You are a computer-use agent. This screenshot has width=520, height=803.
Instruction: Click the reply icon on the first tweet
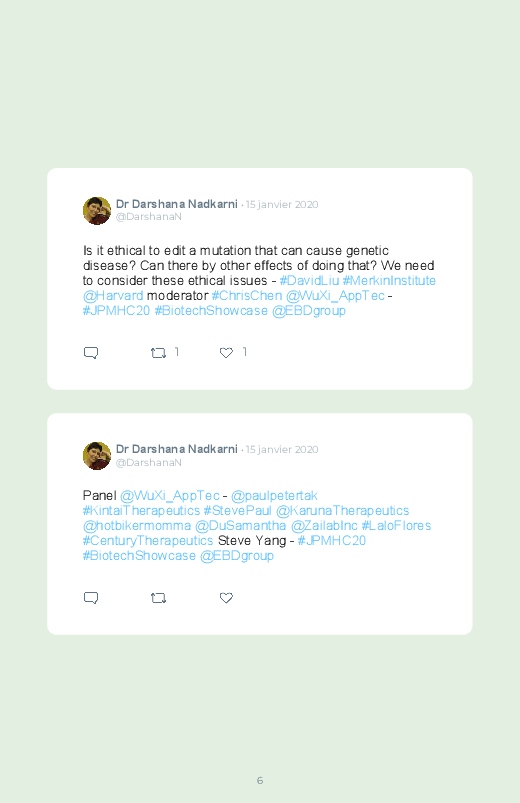[x=91, y=353]
